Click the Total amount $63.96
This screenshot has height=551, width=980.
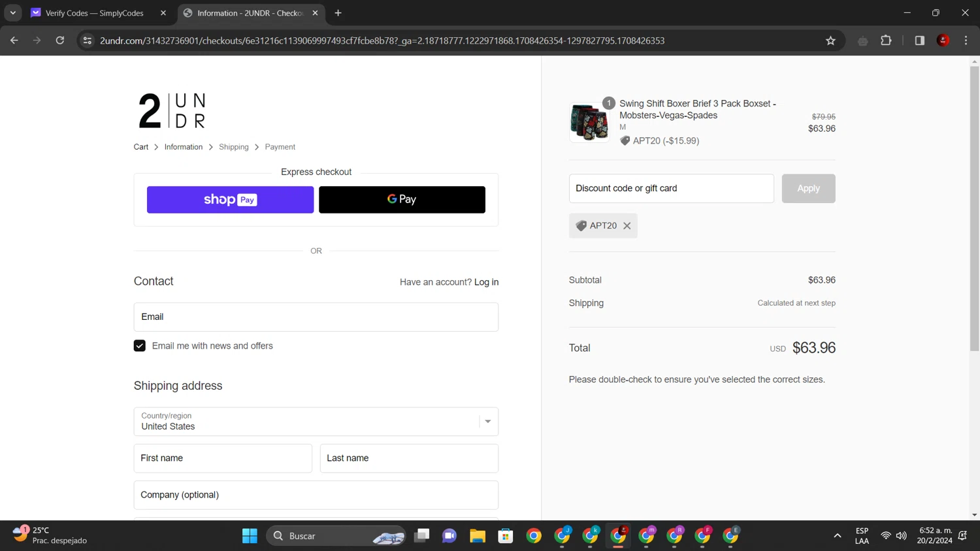click(814, 348)
